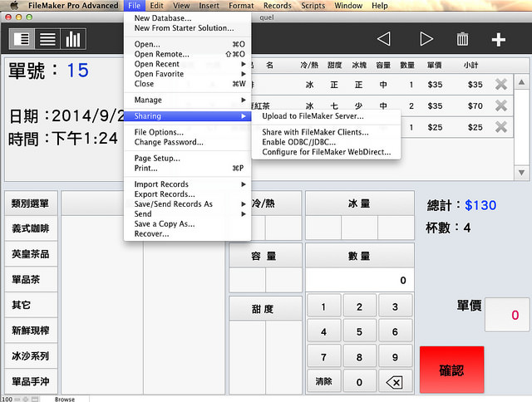Image resolution: width=532 pixels, height=402 pixels.
Task: Open the Apple menu
Action: click(x=14, y=6)
